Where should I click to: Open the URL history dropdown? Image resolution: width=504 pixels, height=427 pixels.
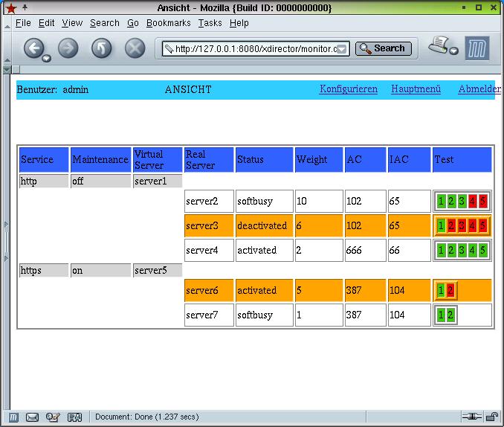coord(342,49)
